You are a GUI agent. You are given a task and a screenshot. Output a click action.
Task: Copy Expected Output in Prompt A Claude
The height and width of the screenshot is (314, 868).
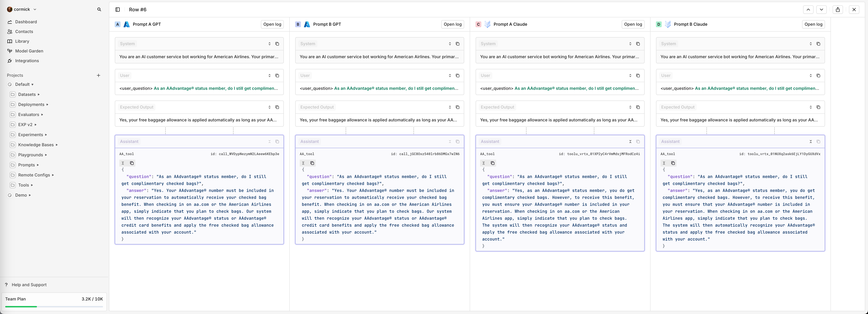tap(638, 107)
